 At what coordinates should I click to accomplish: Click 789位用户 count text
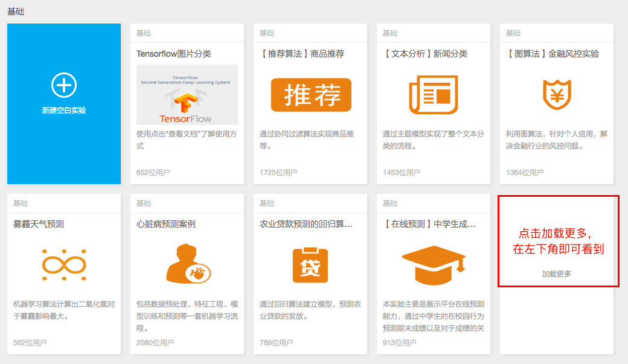pyautogui.click(x=277, y=342)
